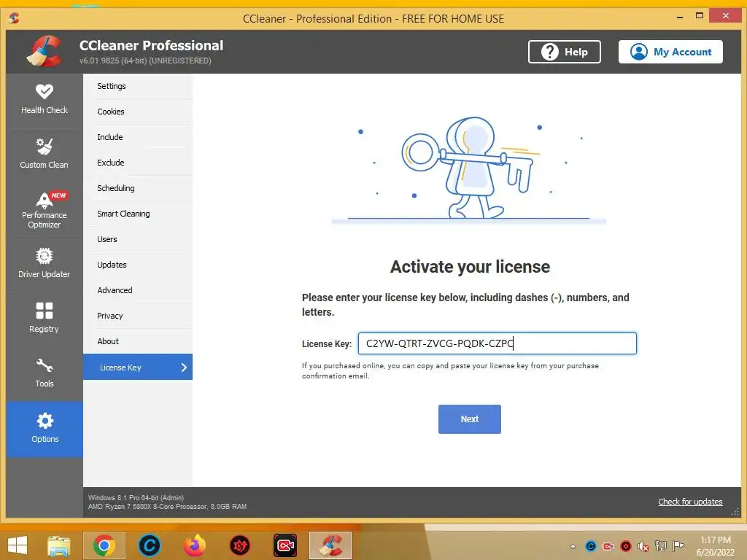747x560 pixels.
Task: Open the Scheduling options page
Action: point(138,188)
